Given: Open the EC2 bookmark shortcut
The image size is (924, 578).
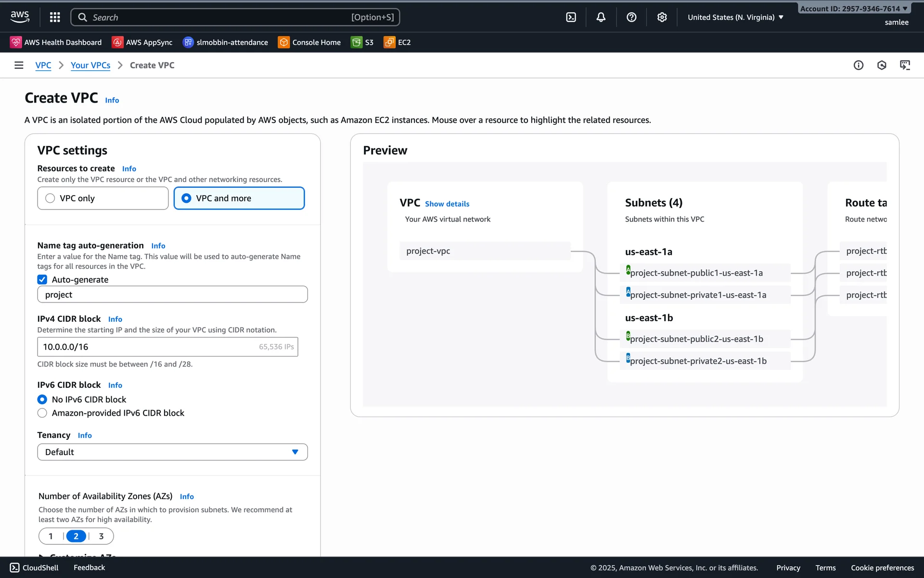Looking at the screenshot, I should [397, 42].
